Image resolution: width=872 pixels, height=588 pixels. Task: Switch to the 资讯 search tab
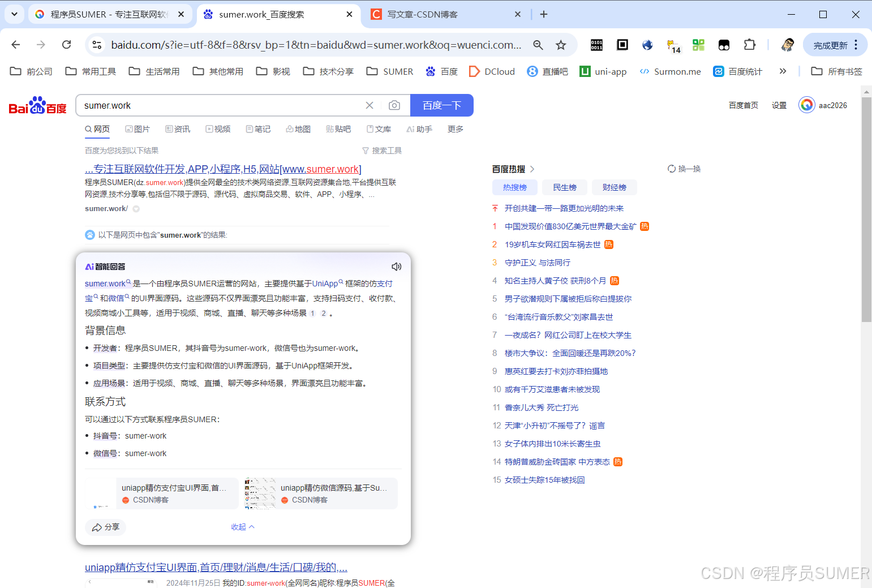[x=178, y=129]
